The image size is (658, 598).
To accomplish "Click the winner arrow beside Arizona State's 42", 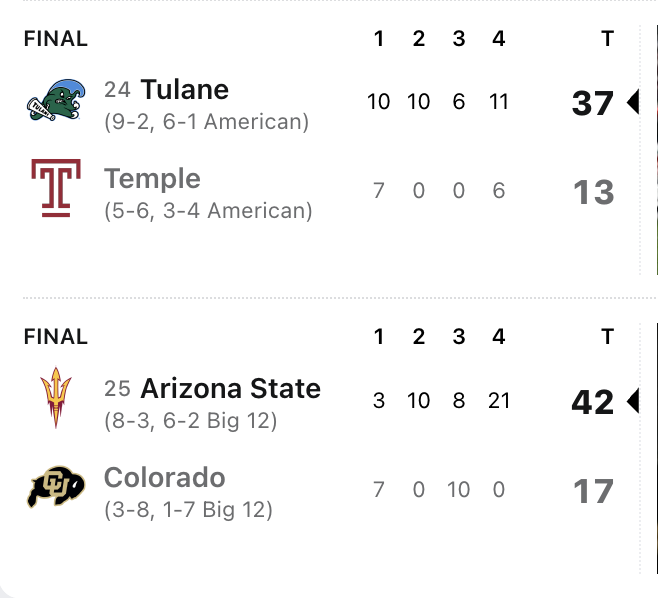I will [632, 401].
